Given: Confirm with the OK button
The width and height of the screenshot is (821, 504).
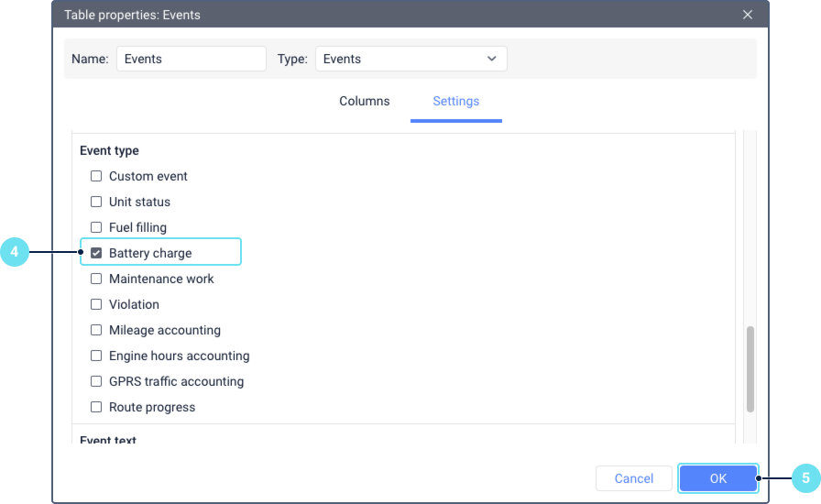Looking at the screenshot, I should (718, 478).
